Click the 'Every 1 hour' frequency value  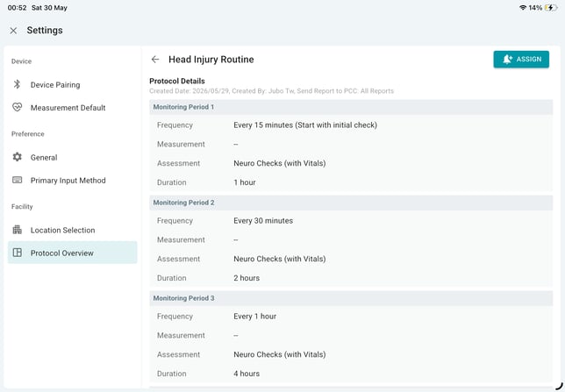click(x=254, y=316)
